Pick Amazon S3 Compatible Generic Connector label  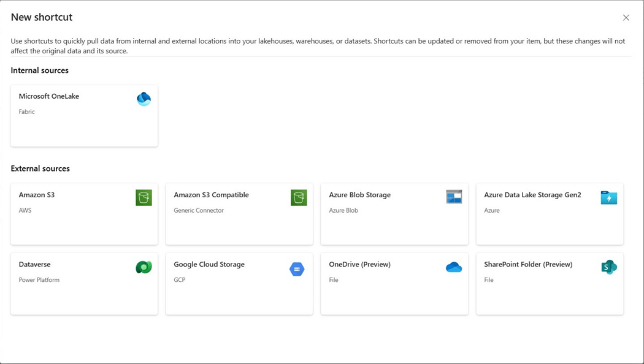pyautogui.click(x=199, y=210)
